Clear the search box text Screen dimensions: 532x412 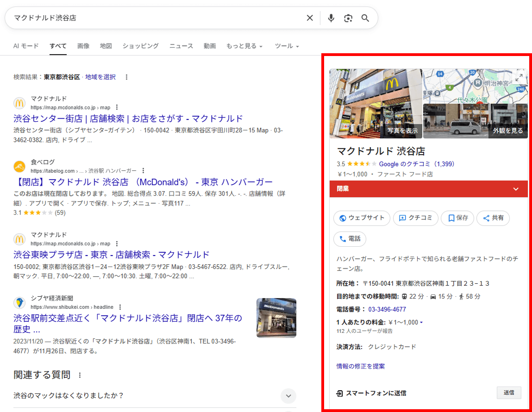pos(310,18)
